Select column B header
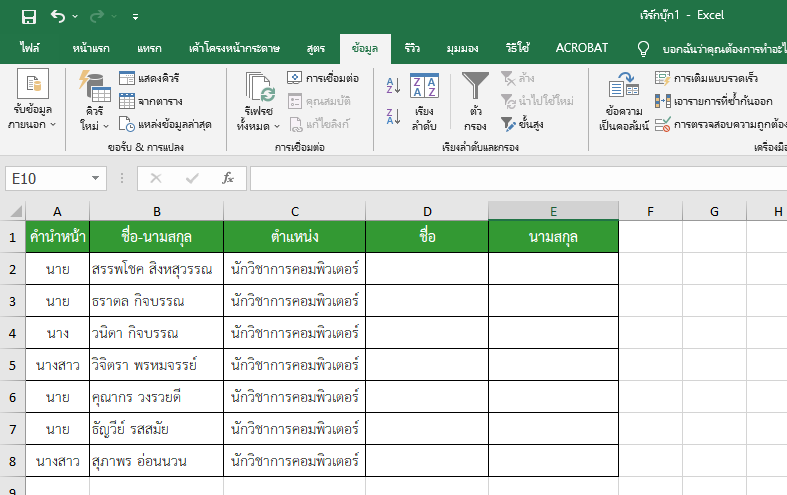 [x=157, y=211]
